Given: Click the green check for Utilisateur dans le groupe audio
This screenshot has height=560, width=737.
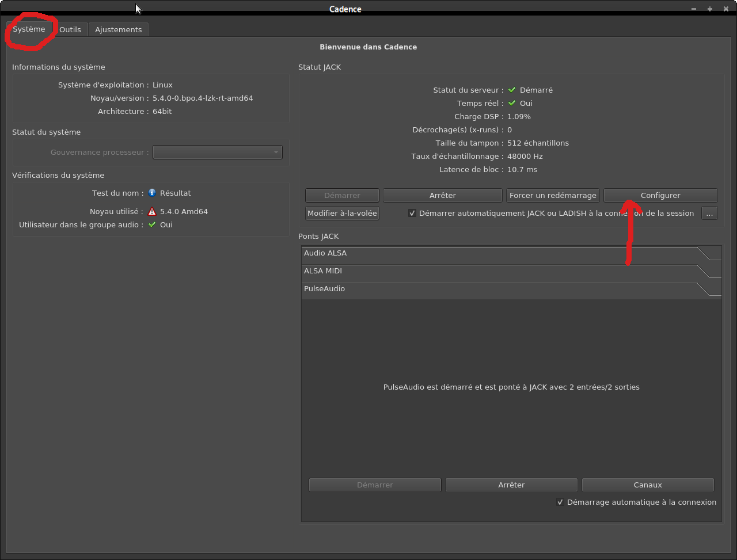Looking at the screenshot, I should click(x=152, y=224).
